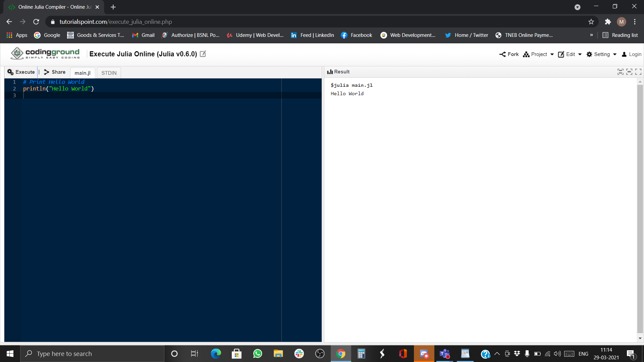Click the fullscreen result panel icon

(638, 72)
